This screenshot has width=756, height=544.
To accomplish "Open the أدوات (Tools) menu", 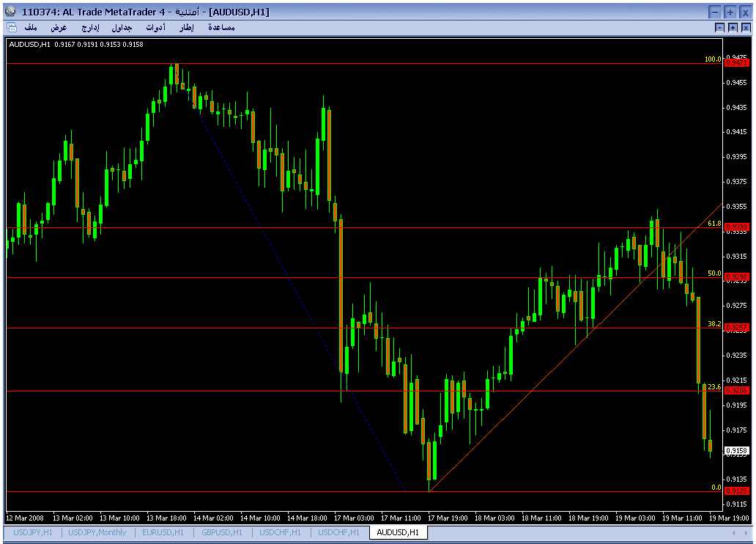I will pos(156,28).
